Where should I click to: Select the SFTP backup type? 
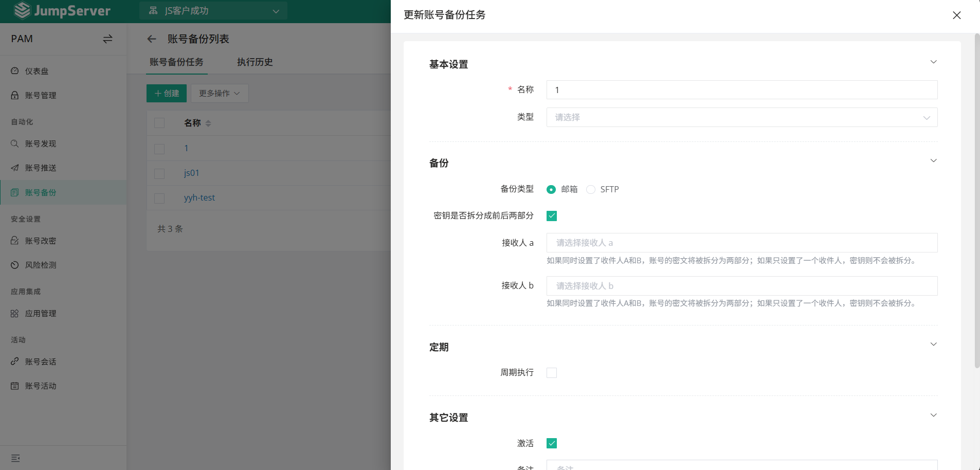(591, 189)
